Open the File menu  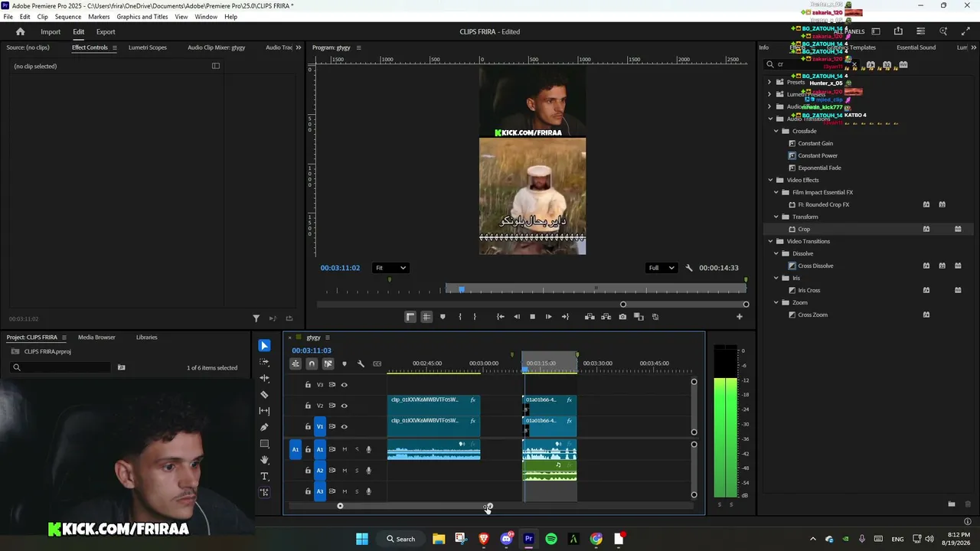point(8,17)
